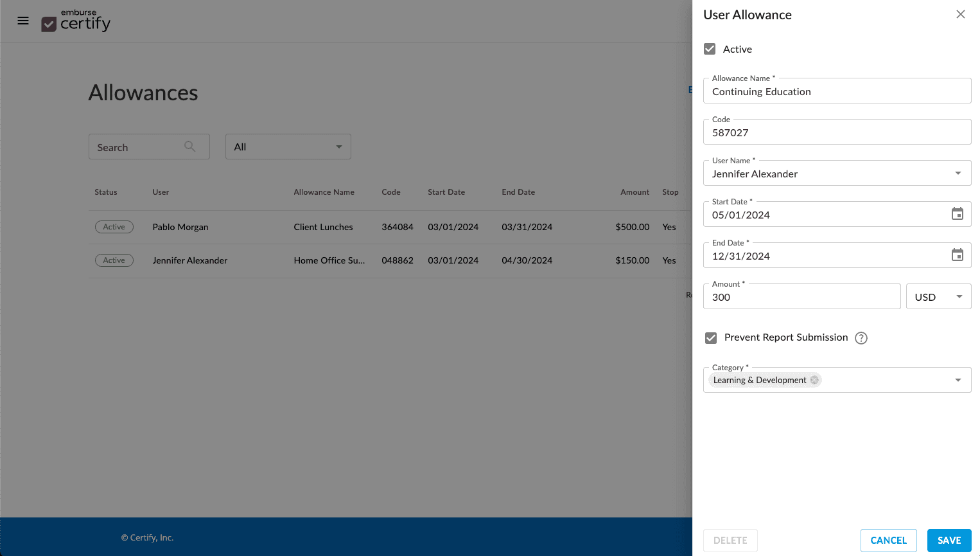980x556 pixels.
Task: Click the Amount input field
Action: pyautogui.click(x=801, y=297)
